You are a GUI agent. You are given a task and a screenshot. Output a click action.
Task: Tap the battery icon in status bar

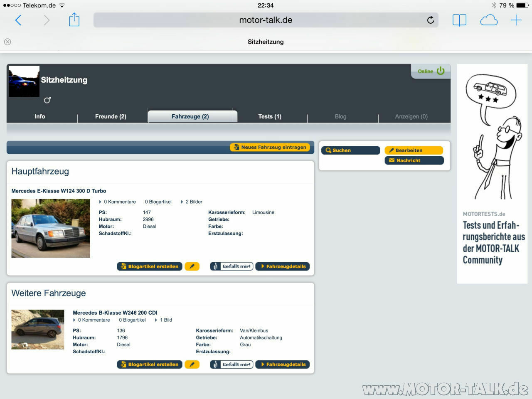click(523, 5)
